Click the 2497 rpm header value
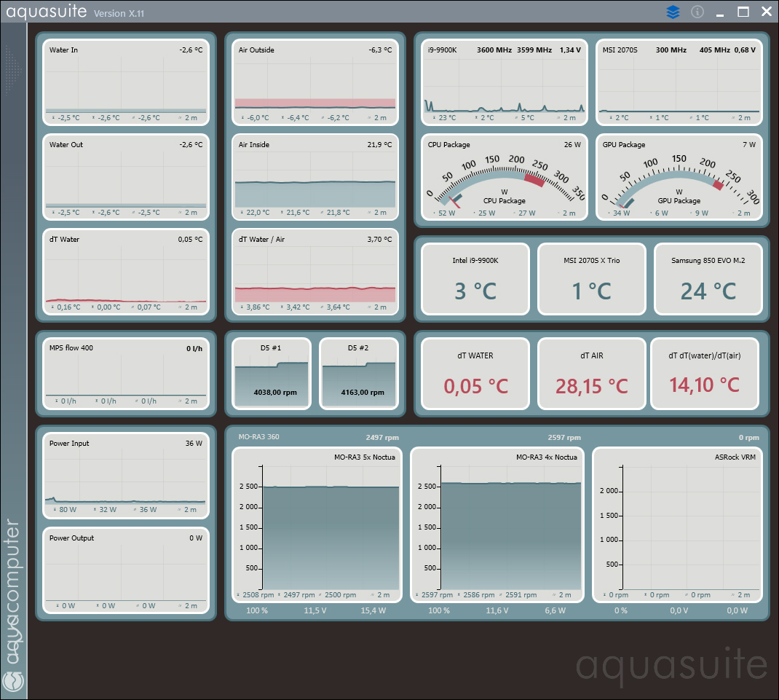Viewport: 779px width, 700px height. 382,438
